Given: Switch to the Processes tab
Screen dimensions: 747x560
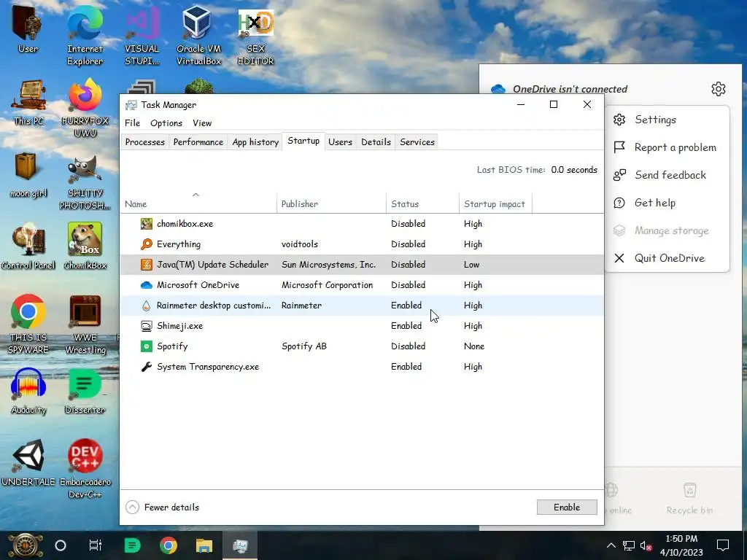Looking at the screenshot, I should 145,142.
